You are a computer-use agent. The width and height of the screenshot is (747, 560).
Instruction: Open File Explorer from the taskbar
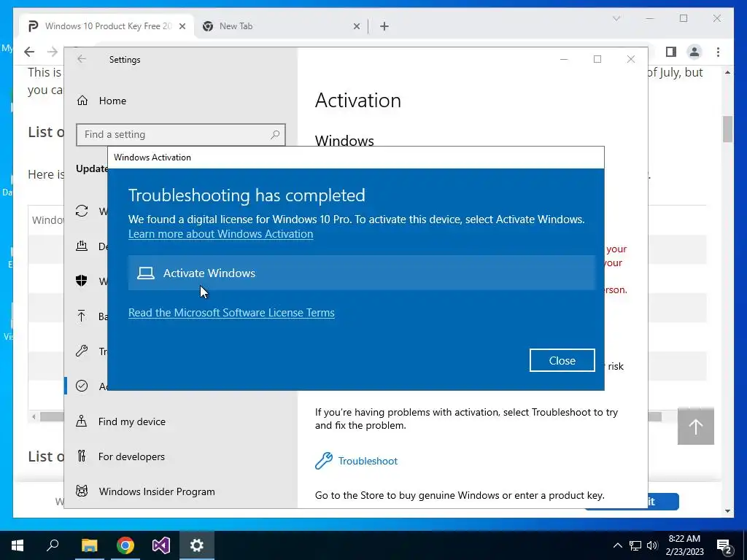(89, 545)
